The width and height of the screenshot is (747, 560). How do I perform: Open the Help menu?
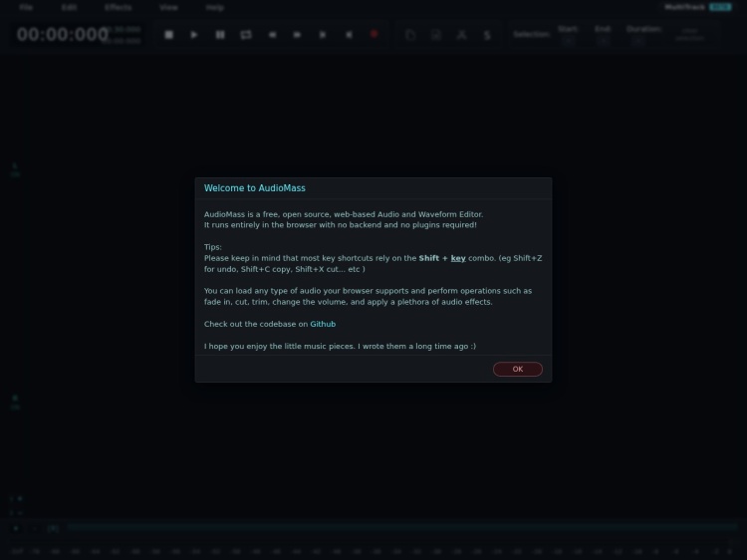click(x=215, y=7)
